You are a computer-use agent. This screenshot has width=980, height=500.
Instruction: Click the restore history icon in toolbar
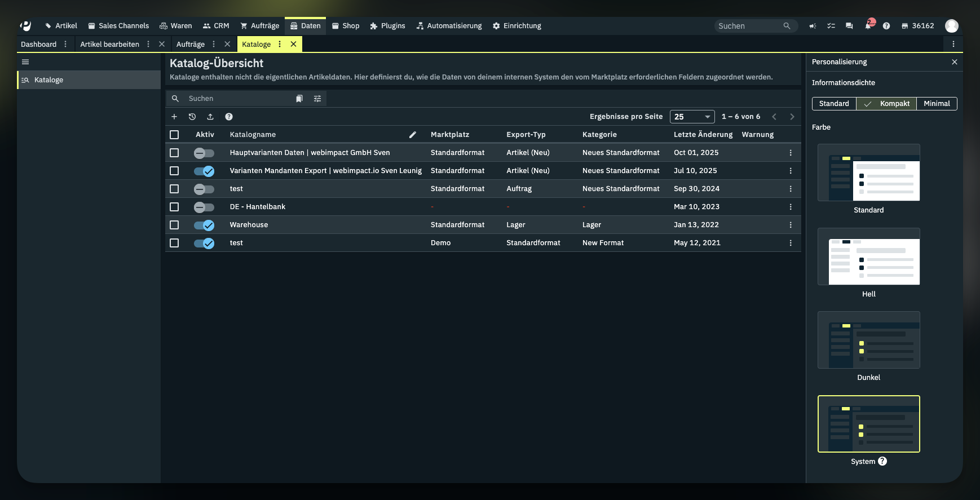[192, 117]
